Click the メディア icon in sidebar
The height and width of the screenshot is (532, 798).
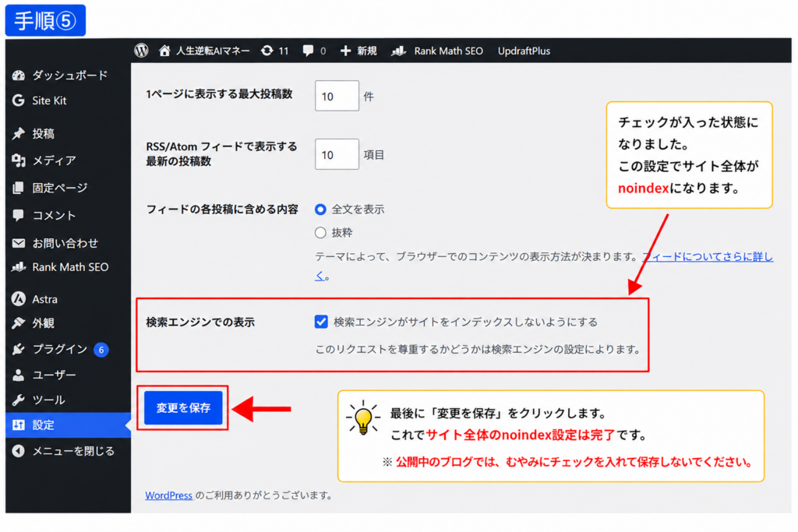[x=19, y=160]
